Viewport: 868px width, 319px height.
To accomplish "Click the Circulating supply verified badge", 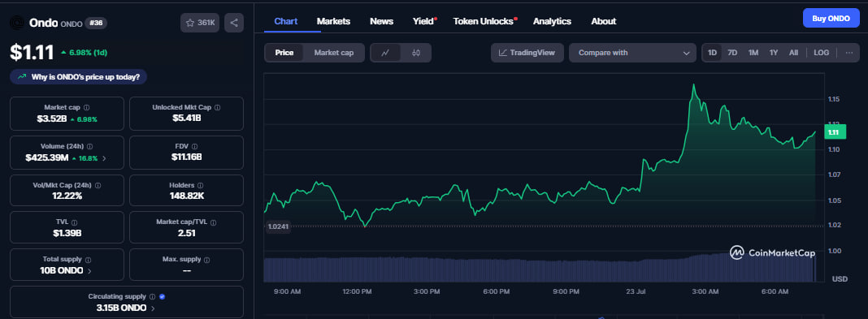I will coord(162,297).
